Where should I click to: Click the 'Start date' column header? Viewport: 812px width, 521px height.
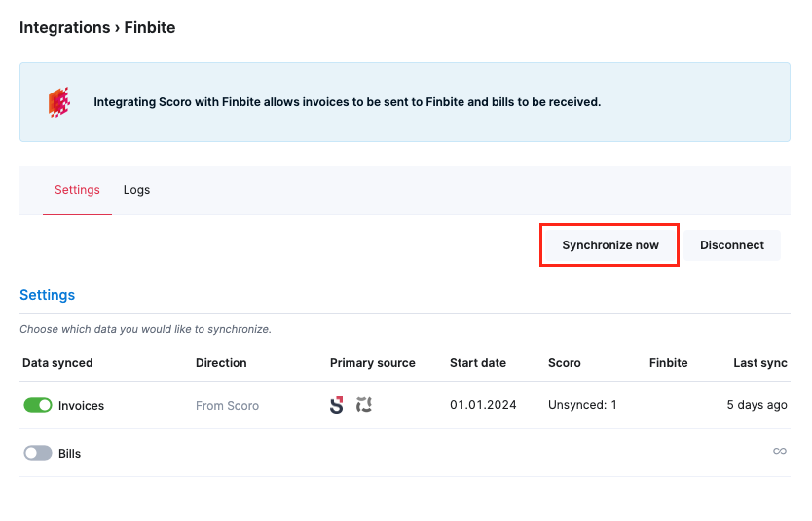(x=477, y=363)
